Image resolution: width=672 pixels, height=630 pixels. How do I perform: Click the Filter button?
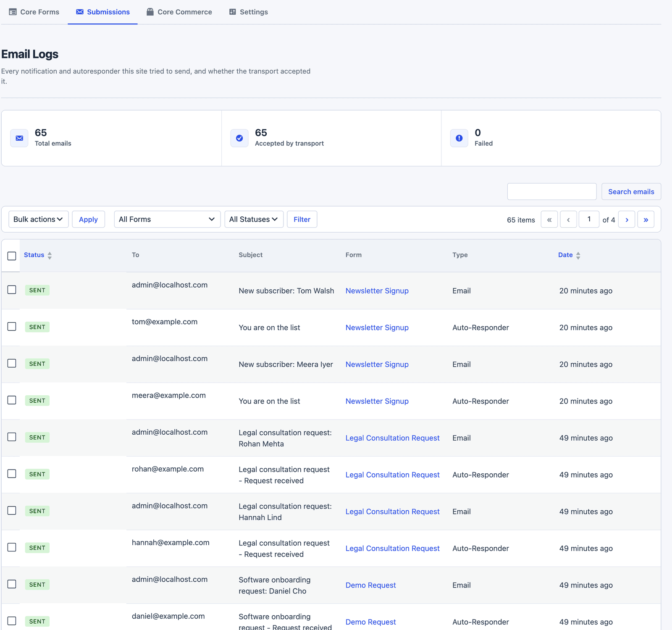click(302, 219)
